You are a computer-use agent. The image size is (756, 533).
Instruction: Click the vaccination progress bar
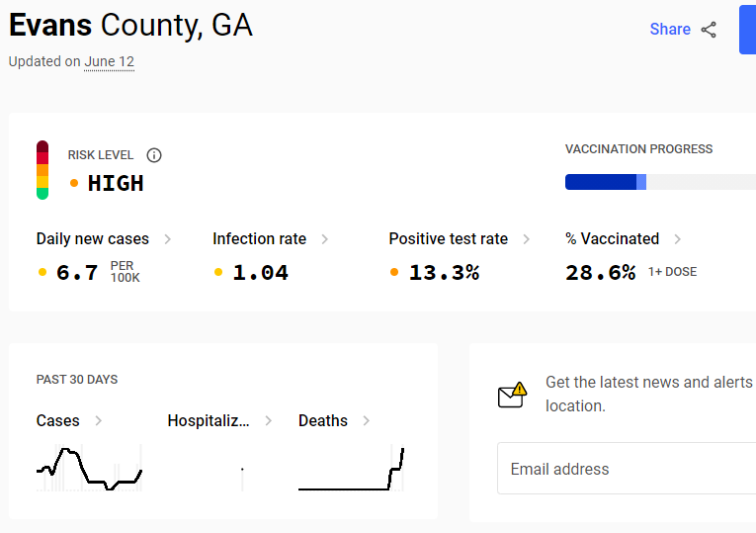660,182
